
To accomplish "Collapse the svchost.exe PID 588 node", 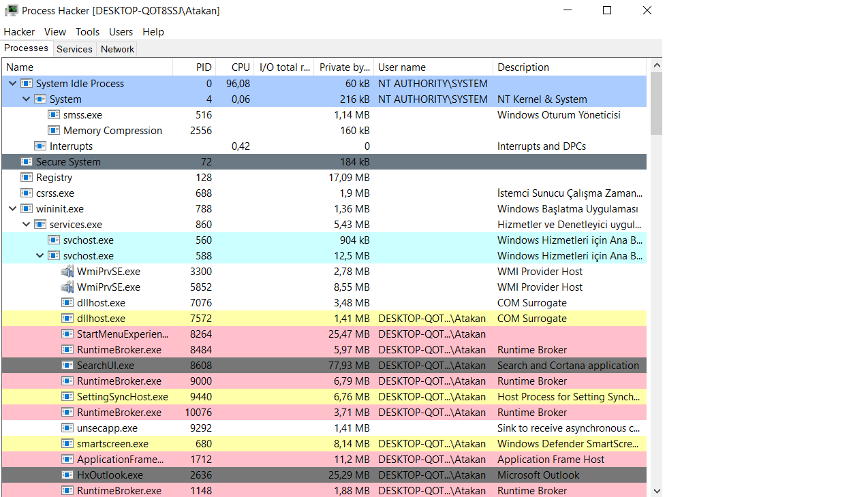I will 40,256.
